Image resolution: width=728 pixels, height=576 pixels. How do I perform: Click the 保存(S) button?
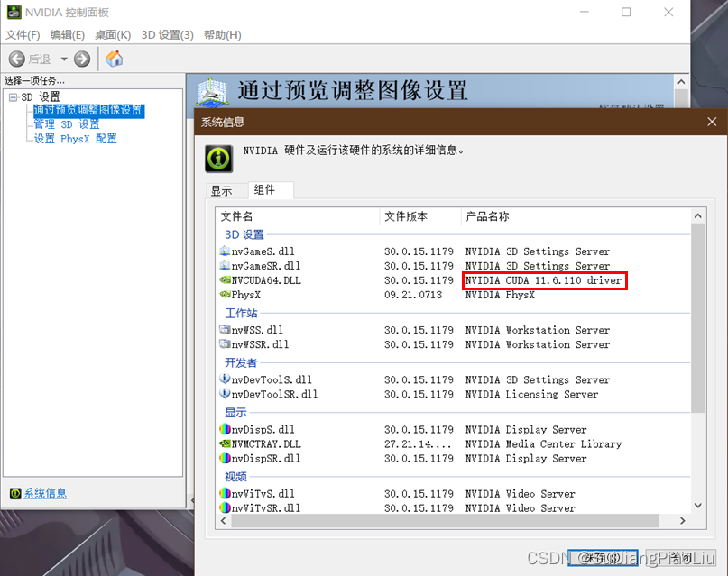pyautogui.click(x=603, y=557)
